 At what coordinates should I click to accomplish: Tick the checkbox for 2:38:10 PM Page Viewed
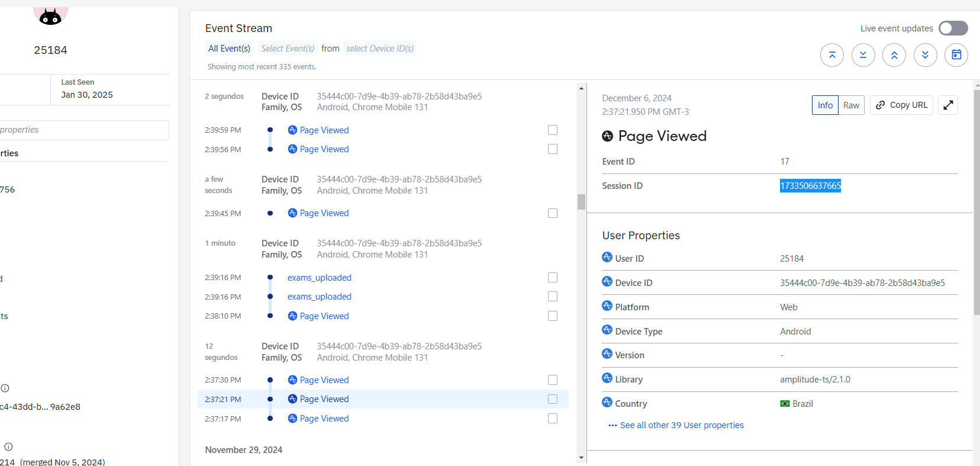pyautogui.click(x=553, y=316)
